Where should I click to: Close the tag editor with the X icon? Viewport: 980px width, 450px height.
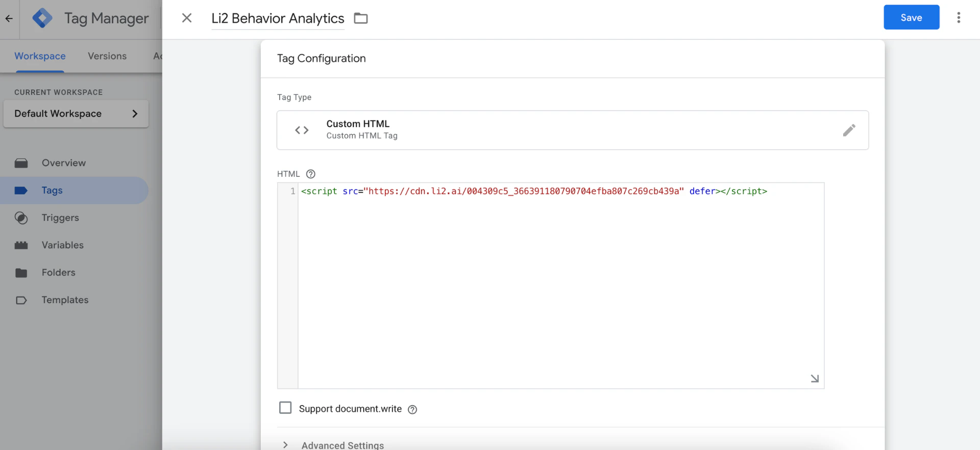(187, 18)
